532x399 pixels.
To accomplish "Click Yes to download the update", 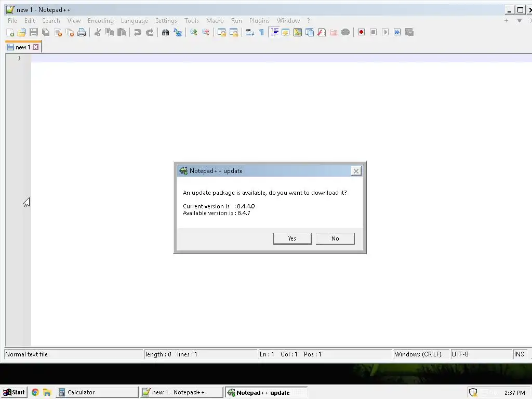I will [292, 238].
